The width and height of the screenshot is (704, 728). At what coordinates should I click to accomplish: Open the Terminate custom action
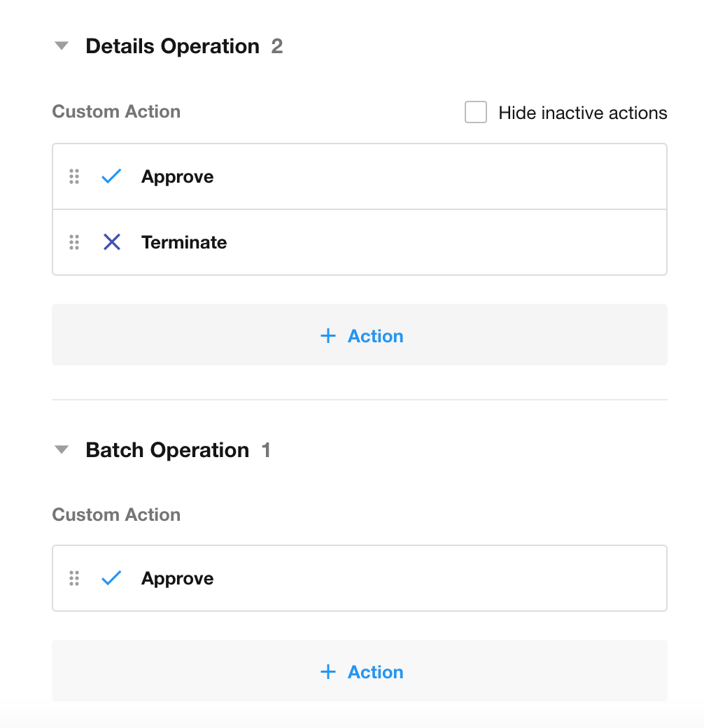coord(184,242)
